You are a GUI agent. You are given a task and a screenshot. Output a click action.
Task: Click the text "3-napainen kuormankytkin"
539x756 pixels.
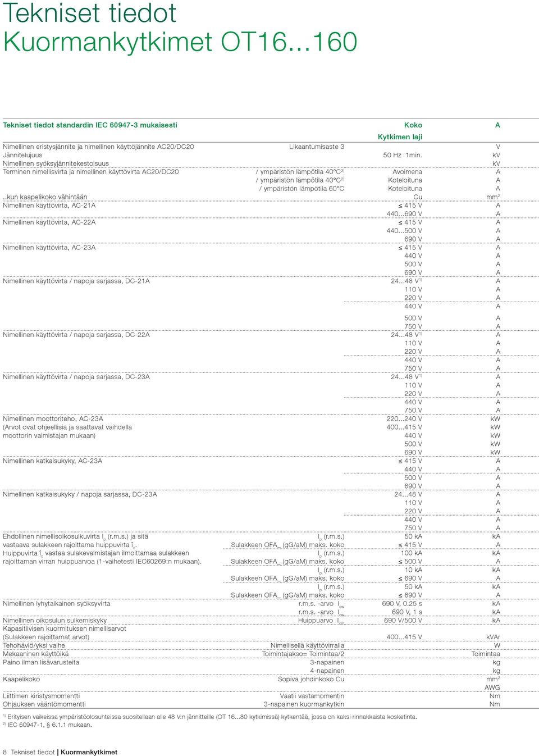pyautogui.click(x=304, y=704)
